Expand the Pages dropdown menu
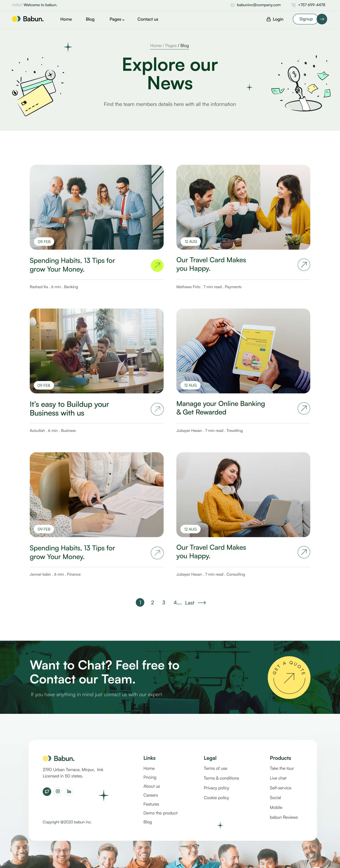Viewport: 340px width, 868px height. (x=117, y=19)
